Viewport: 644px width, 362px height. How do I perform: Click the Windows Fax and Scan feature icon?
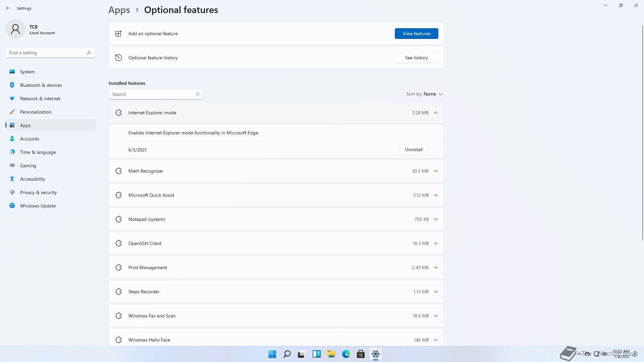tap(118, 316)
